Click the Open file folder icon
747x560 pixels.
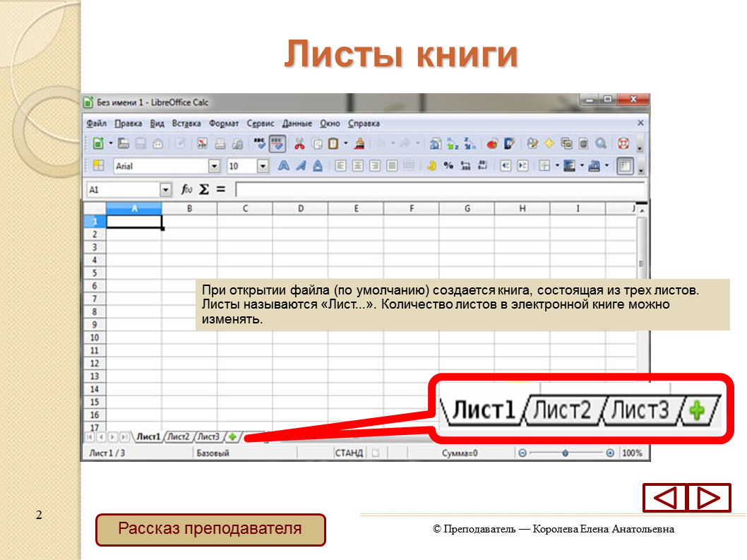124,143
